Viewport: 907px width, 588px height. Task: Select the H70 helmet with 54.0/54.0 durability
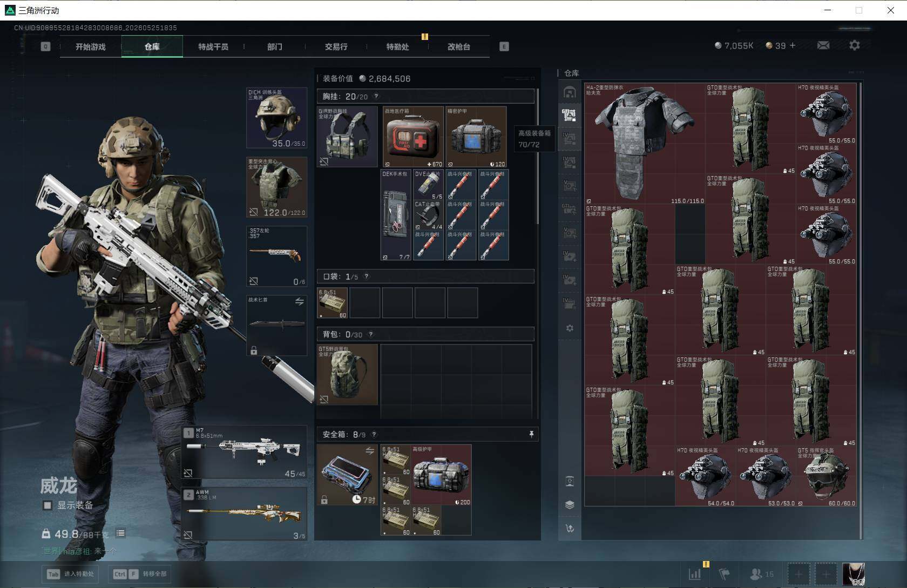coord(705,476)
